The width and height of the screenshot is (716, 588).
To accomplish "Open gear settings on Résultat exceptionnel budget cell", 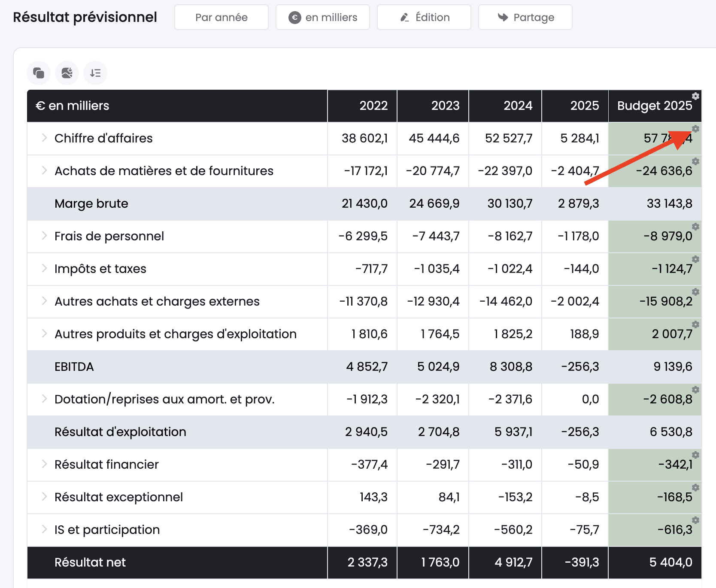I will (x=695, y=488).
